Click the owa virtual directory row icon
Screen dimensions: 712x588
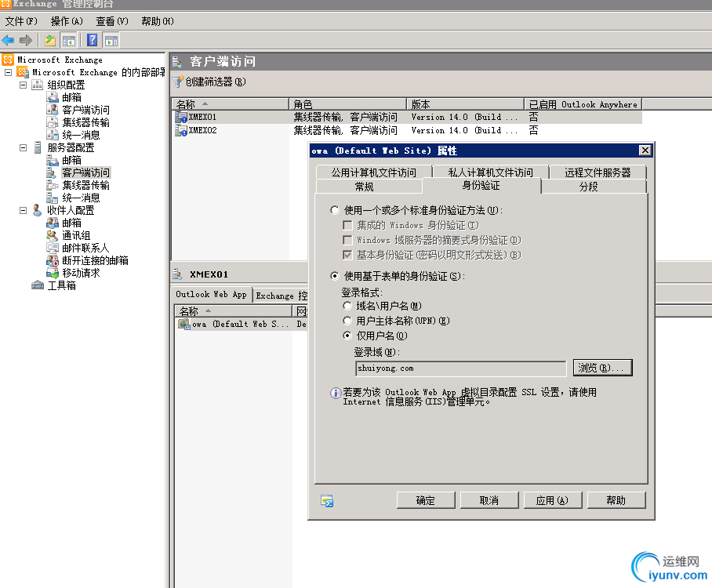click(x=184, y=324)
